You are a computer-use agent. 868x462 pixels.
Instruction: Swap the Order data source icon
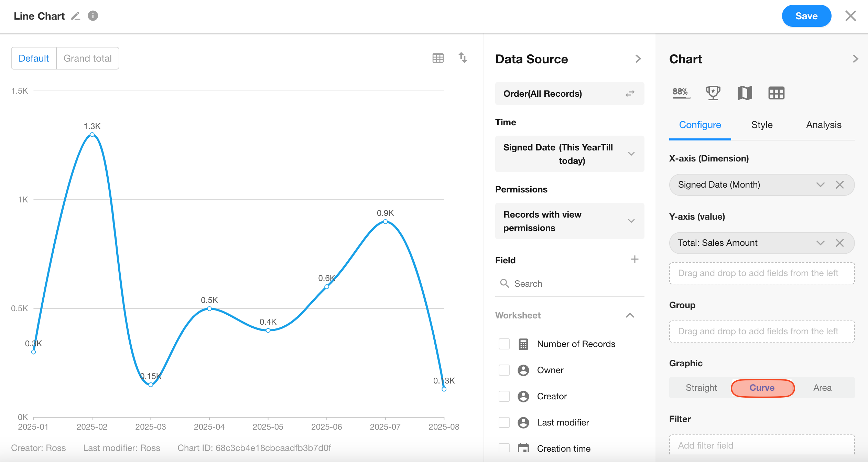(630, 94)
